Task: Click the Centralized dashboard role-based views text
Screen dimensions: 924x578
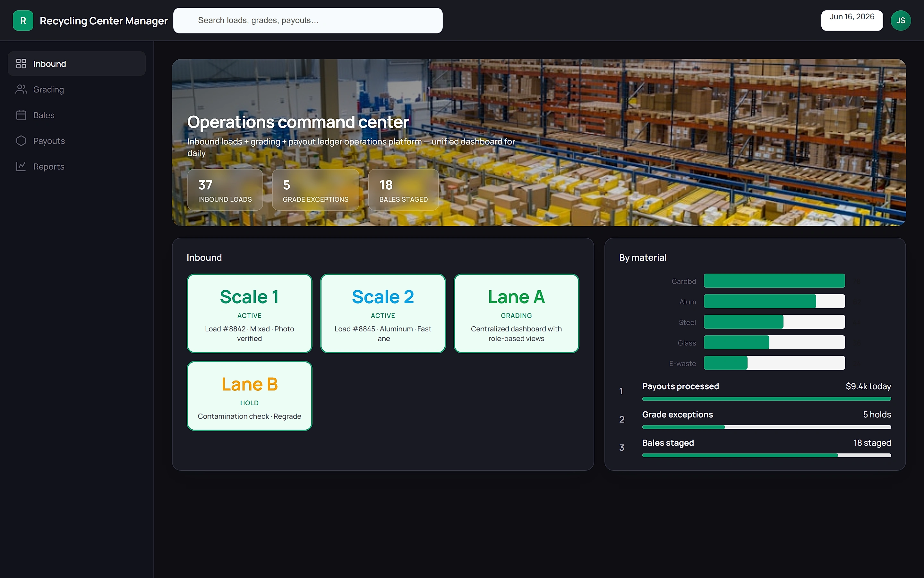Action: coord(516,333)
